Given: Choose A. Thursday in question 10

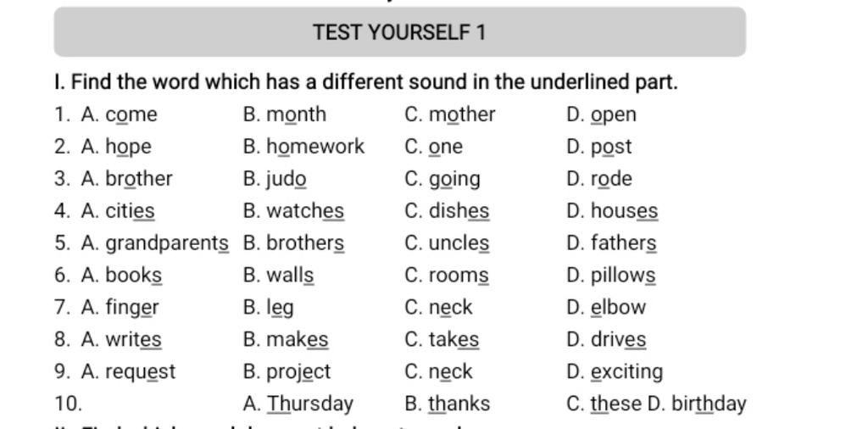Looking at the screenshot, I should [298, 404].
